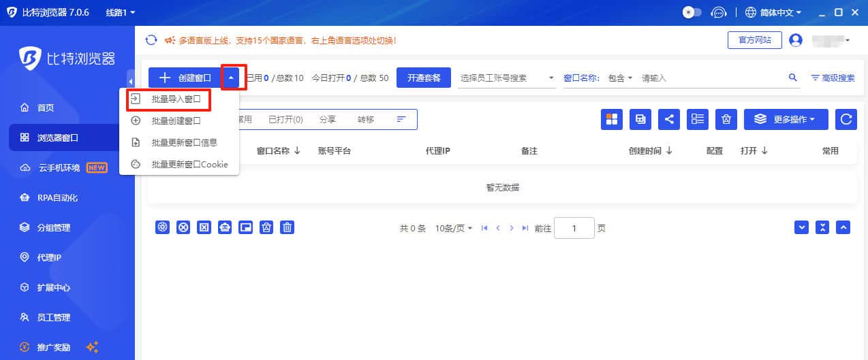Click the 官方网站 button

coord(755,40)
